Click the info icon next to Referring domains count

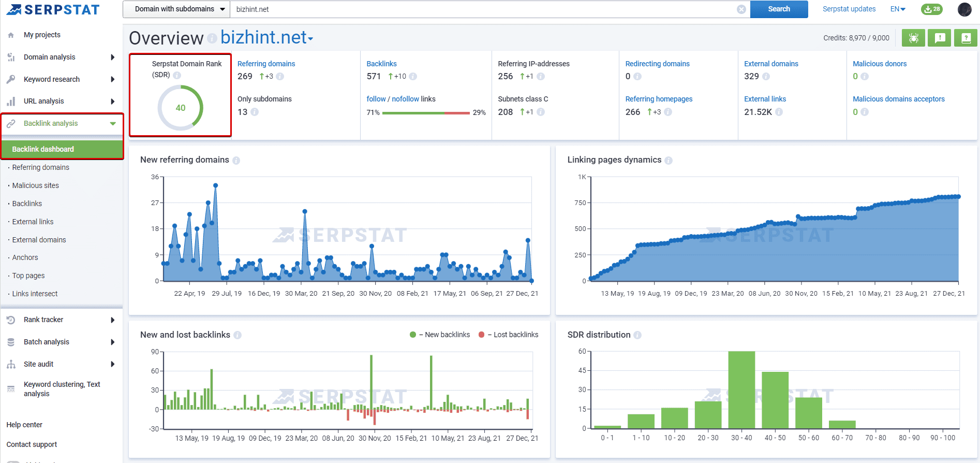[280, 77]
